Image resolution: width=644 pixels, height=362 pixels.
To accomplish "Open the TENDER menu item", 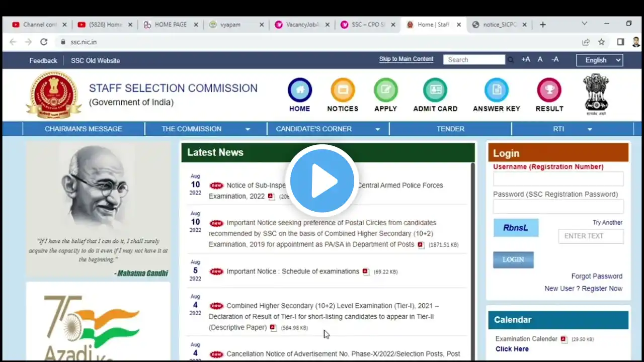I will 450,129.
